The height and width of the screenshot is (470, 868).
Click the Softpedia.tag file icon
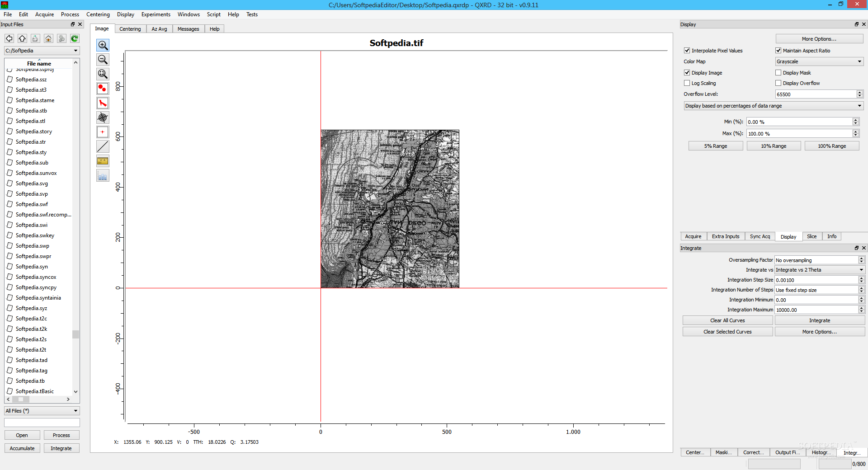pyautogui.click(x=10, y=371)
